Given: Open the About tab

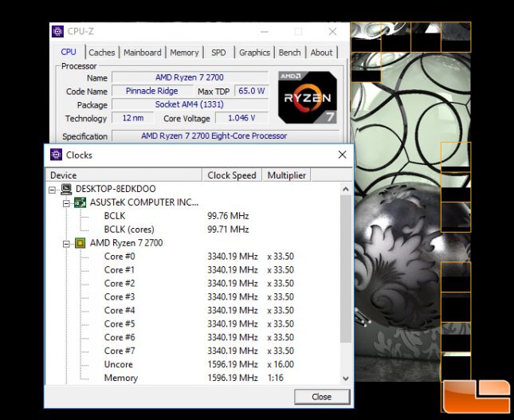Looking at the screenshot, I should click(x=322, y=53).
